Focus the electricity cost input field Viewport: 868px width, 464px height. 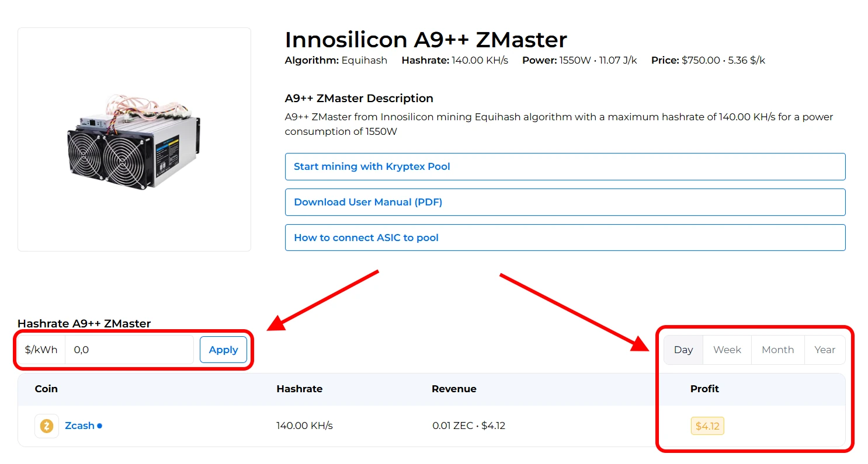click(x=129, y=350)
